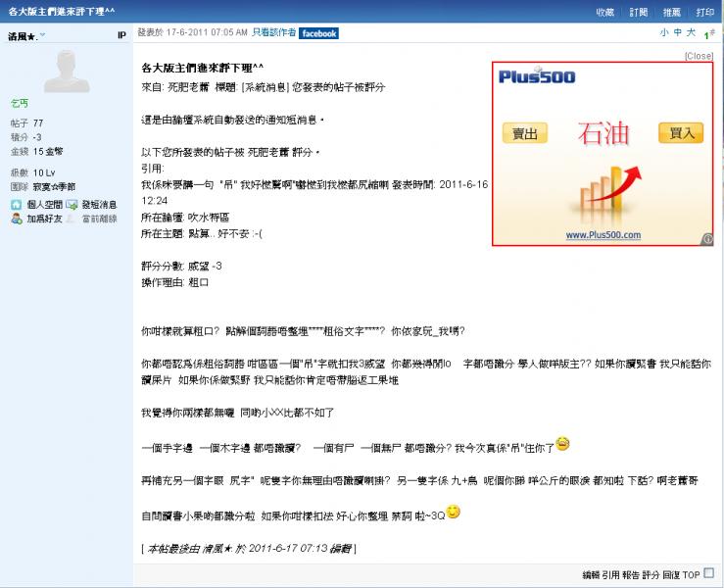
Task: Click the laughing emoji in post
Action: click(x=562, y=443)
